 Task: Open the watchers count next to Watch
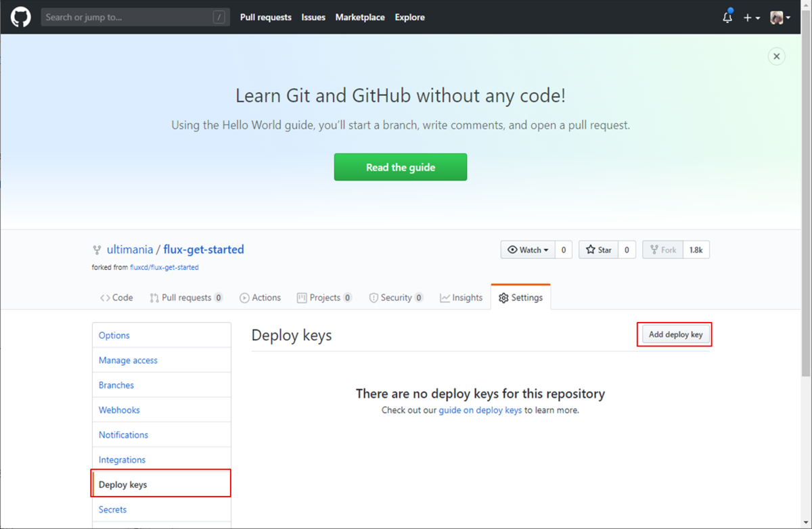click(x=564, y=250)
